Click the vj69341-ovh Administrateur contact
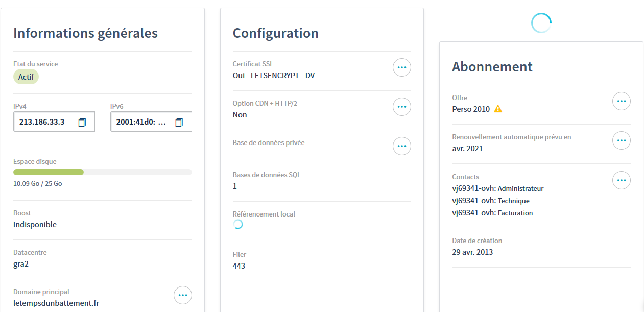Image resolution: width=644 pixels, height=312 pixels. (x=498, y=188)
